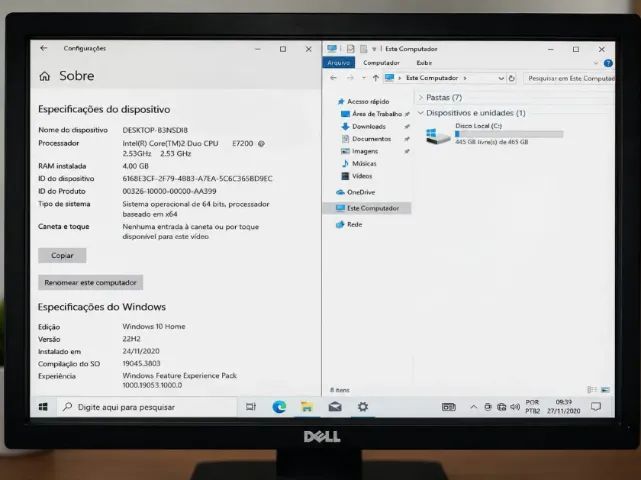Click the properties icon in the Explorer title bar
The height and width of the screenshot is (480, 641).
click(350, 49)
